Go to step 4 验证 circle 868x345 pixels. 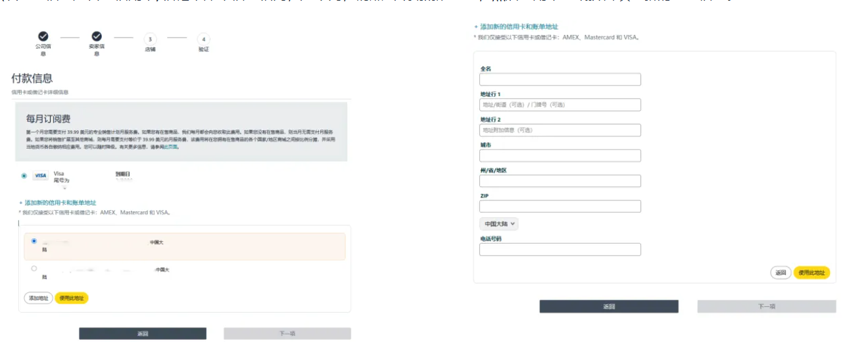coord(203,40)
